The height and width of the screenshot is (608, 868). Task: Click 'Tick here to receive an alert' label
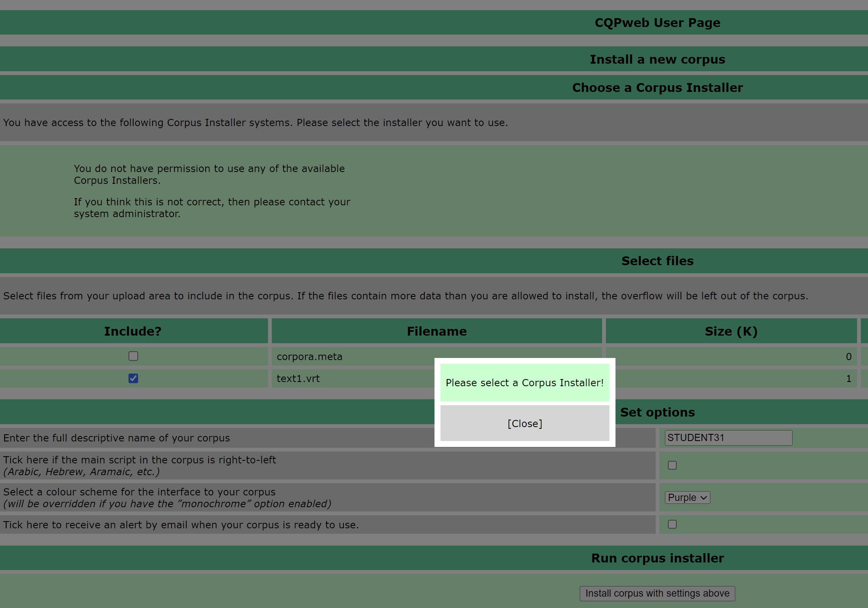[x=181, y=525]
